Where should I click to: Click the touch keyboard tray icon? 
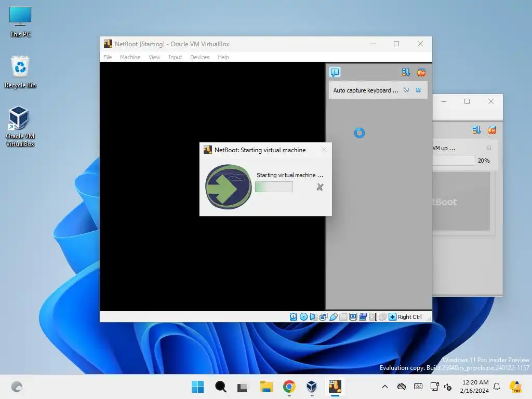(418, 387)
